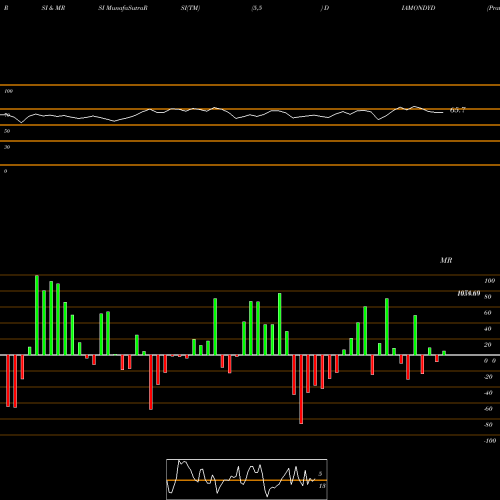500x500 pixels.
Task: Click the MR axis label -40
Action: [x=488, y=393]
